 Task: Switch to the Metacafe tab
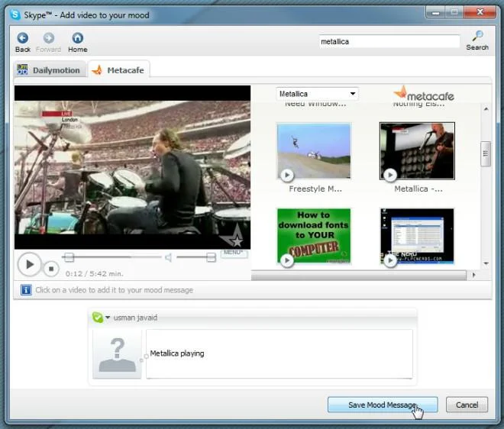coord(118,70)
